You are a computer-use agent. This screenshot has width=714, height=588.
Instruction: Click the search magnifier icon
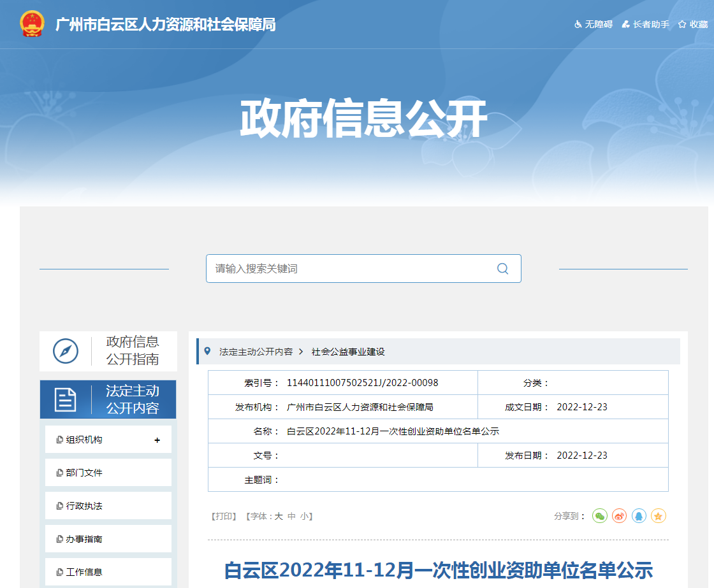(502, 269)
